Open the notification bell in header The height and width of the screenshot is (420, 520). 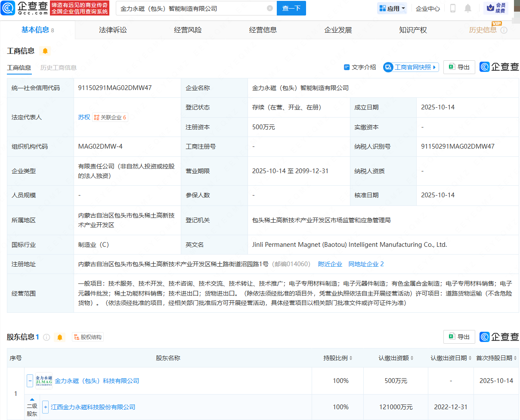tap(468, 8)
